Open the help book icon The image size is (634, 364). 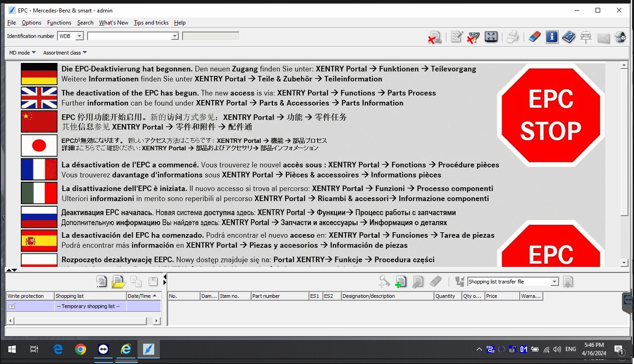(x=569, y=37)
